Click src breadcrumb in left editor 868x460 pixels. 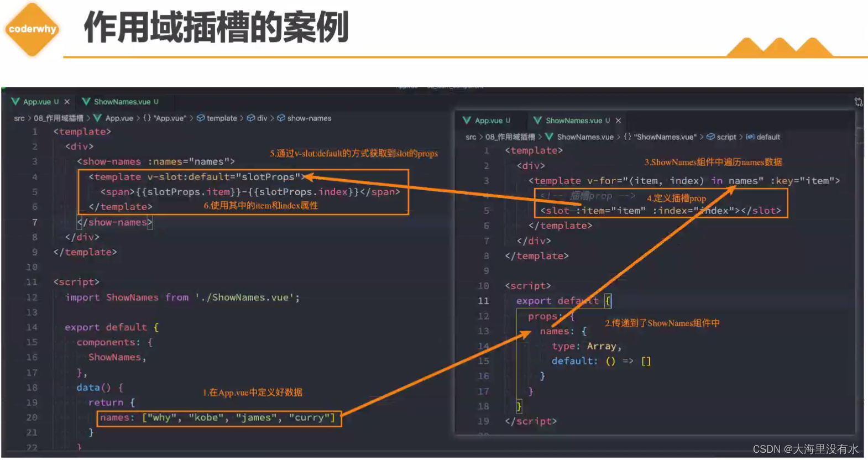pyautogui.click(x=19, y=118)
